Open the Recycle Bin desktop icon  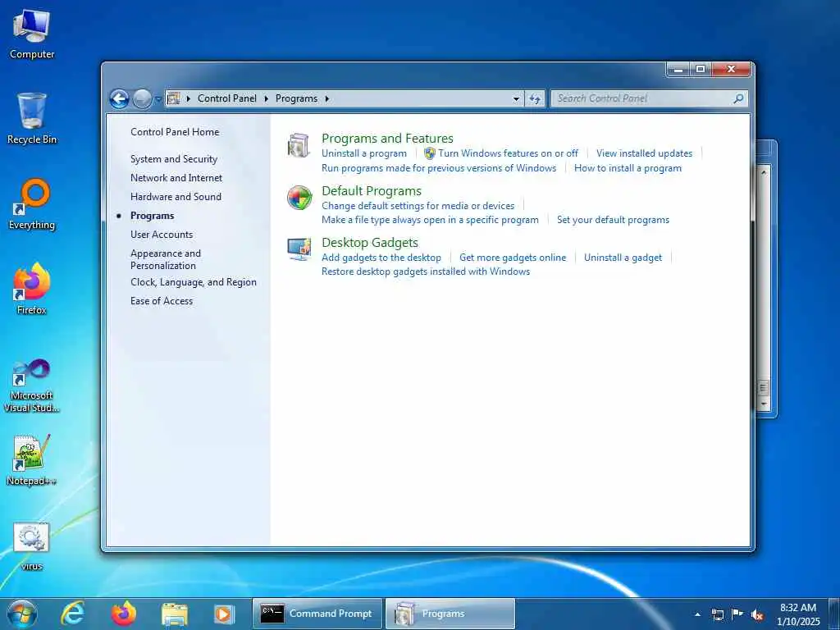click(32, 118)
